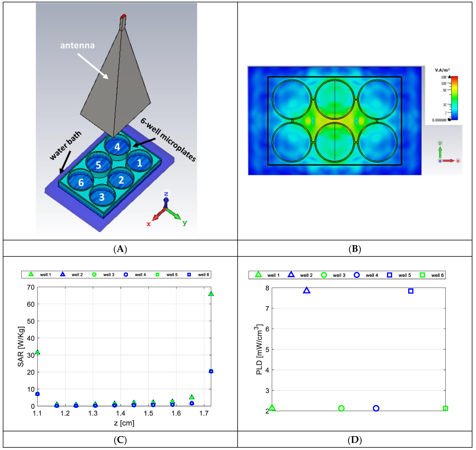Click the red port on the antenna tip
The height and width of the screenshot is (450, 476).
pyautogui.click(x=123, y=16)
